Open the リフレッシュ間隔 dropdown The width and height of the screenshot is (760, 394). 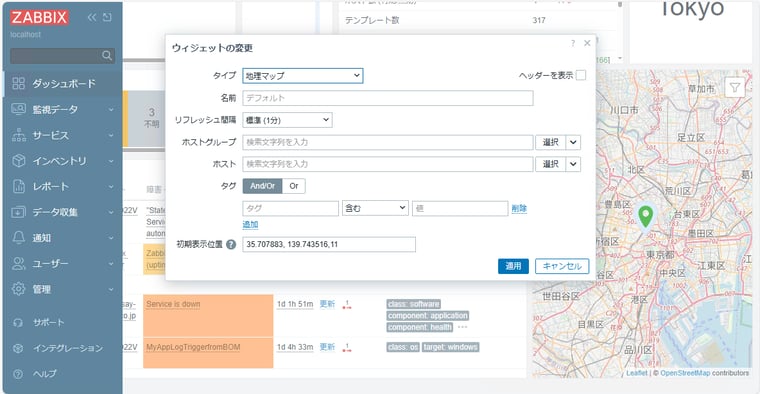[287, 120]
